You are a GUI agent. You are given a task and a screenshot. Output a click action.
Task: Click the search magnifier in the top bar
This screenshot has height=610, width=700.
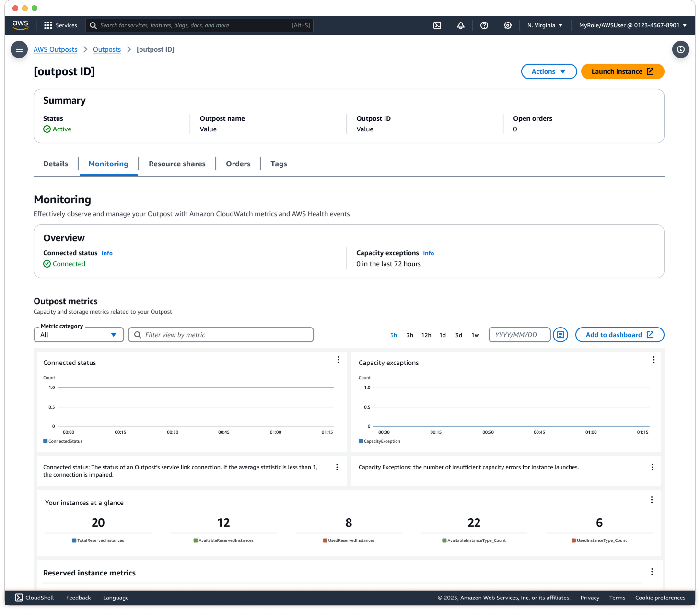click(93, 25)
